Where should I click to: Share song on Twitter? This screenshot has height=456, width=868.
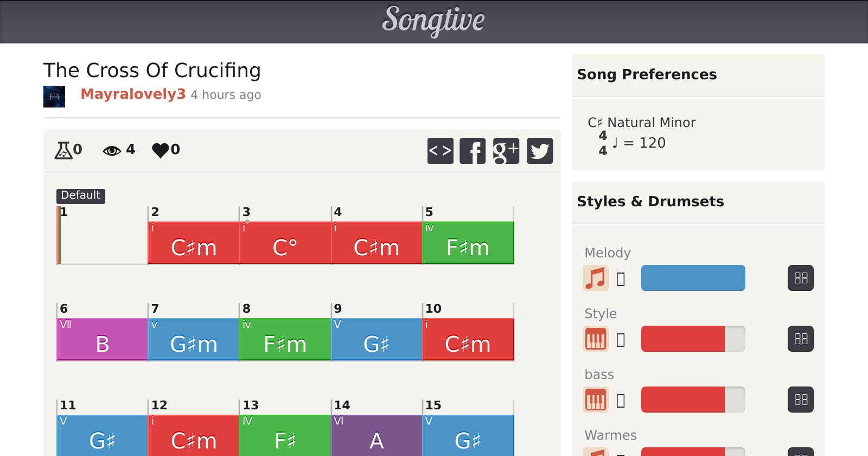[540, 151]
